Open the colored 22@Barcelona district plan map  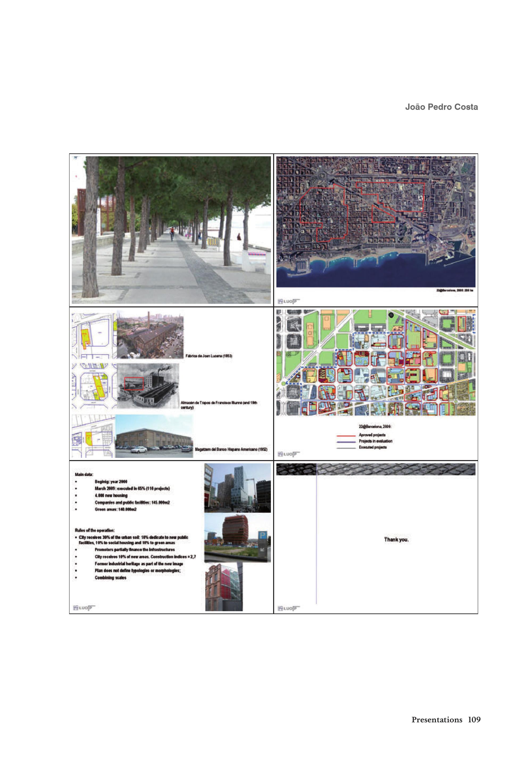coord(376,363)
